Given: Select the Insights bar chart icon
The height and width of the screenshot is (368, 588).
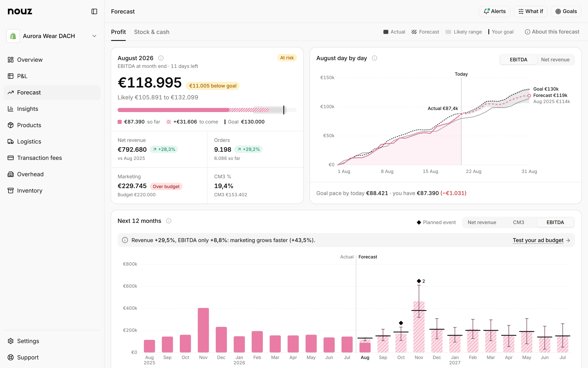Looking at the screenshot, I should [10, 109].
